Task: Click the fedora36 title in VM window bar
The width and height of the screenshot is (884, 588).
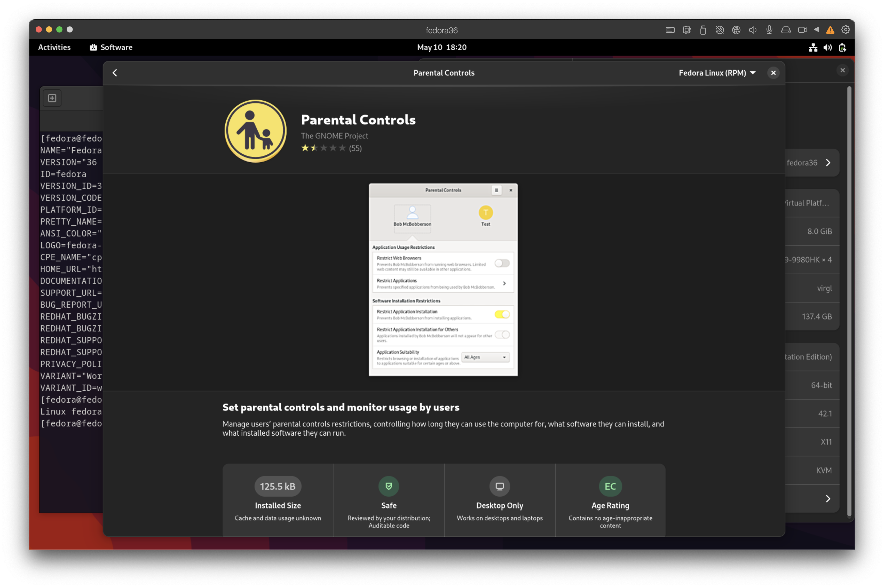Action: (x=441, y=30)
